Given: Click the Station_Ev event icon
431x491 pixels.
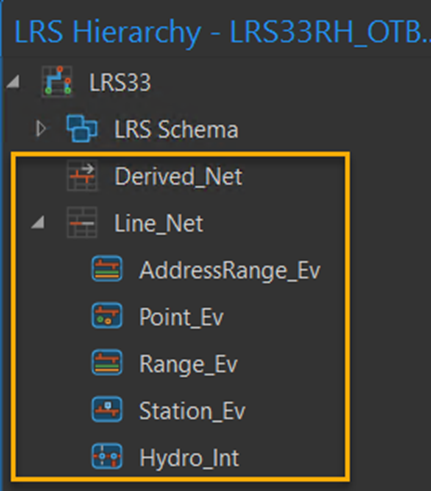Looking at the screenshot, I should pos(107,410).
